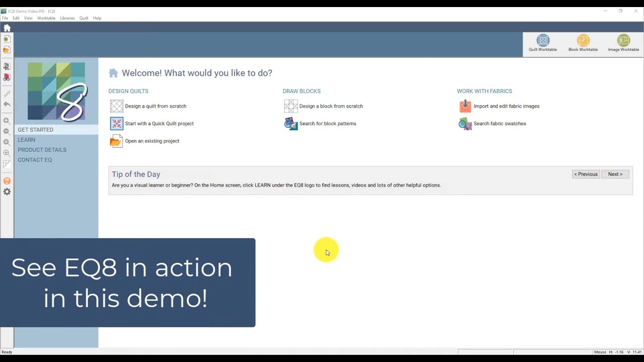The height and width of the screenshot is (362, 644).
Task: Show the Previous tip of the day
Action: 586,174
